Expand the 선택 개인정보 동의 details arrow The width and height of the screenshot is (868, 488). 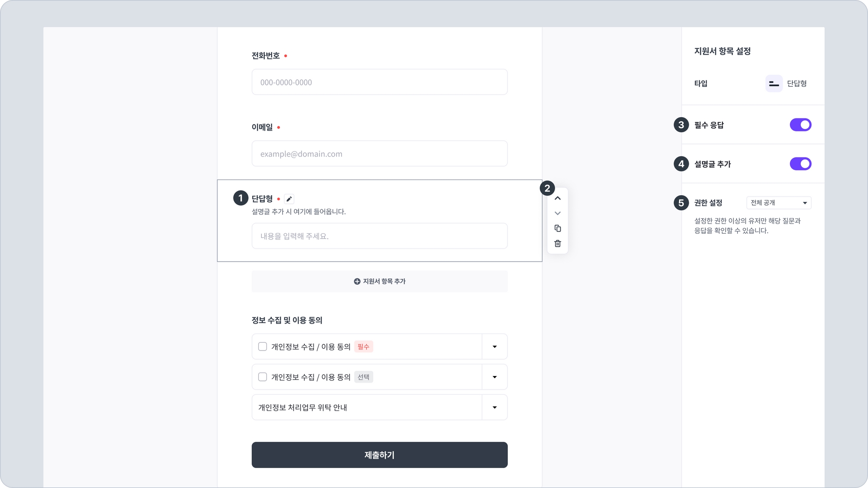pos(494,377)
